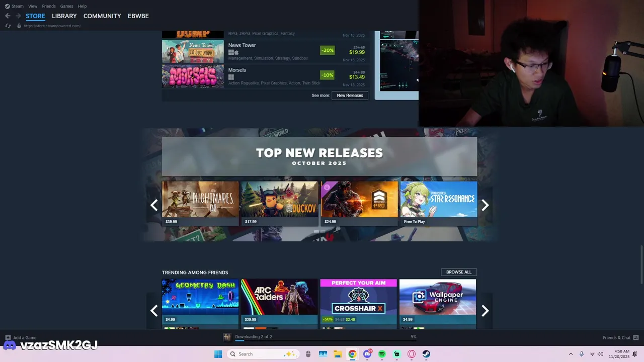Open the Friends menu
Image resolution: width=644 pixels, height=362 pixels.
tap(49, 6)
